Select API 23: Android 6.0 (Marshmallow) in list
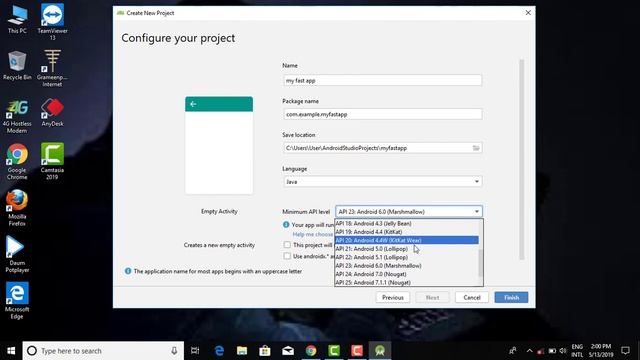This screenshot has height=360, width=640. pyautogui.click(x=407, y=266)
